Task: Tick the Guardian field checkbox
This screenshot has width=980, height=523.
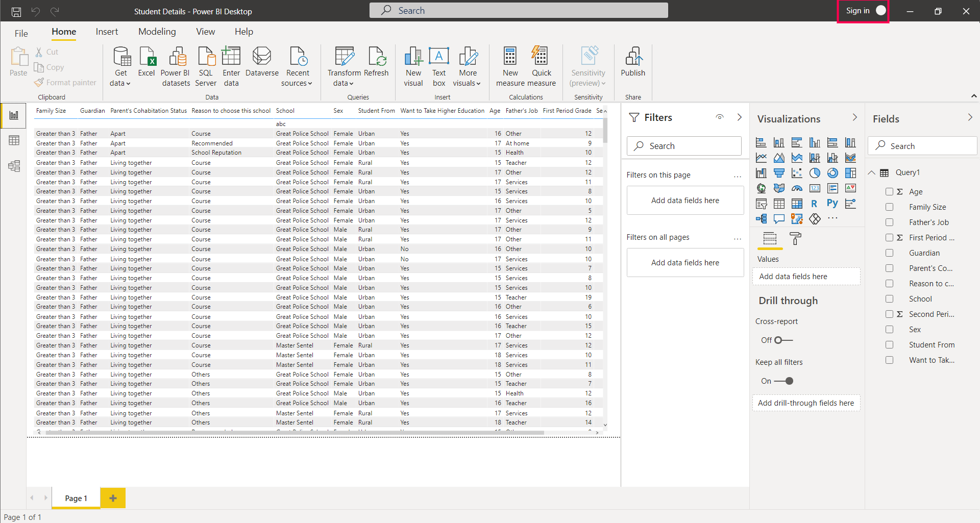Action: click(889, 253)
